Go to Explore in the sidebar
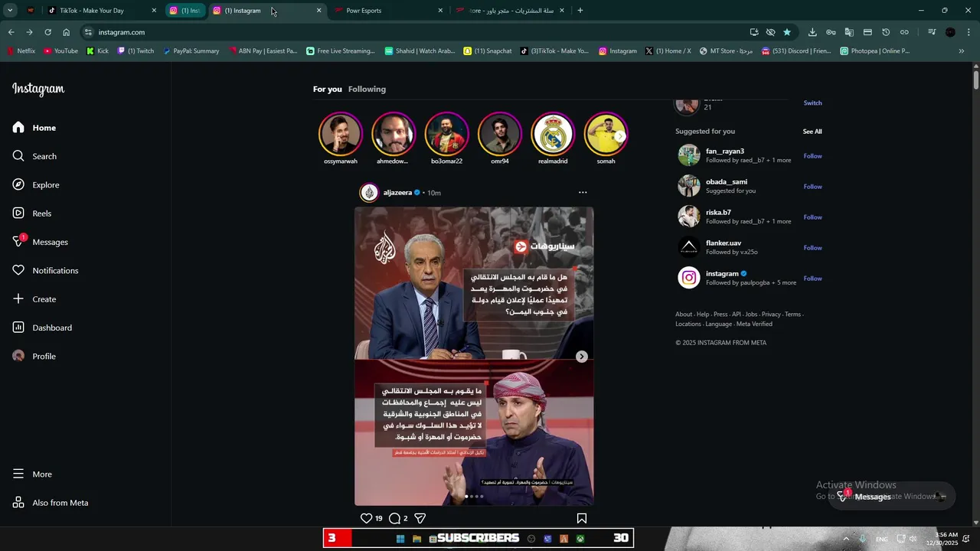 [36, 184]
